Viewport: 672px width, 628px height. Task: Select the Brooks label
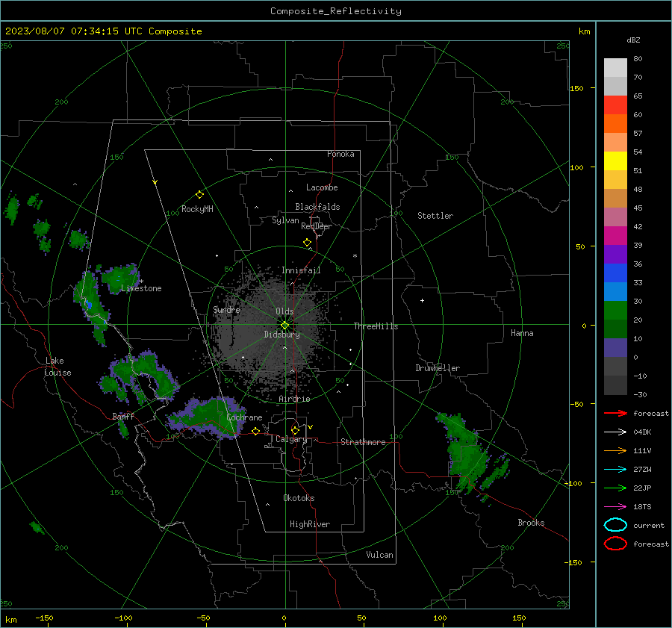[531, 523]
